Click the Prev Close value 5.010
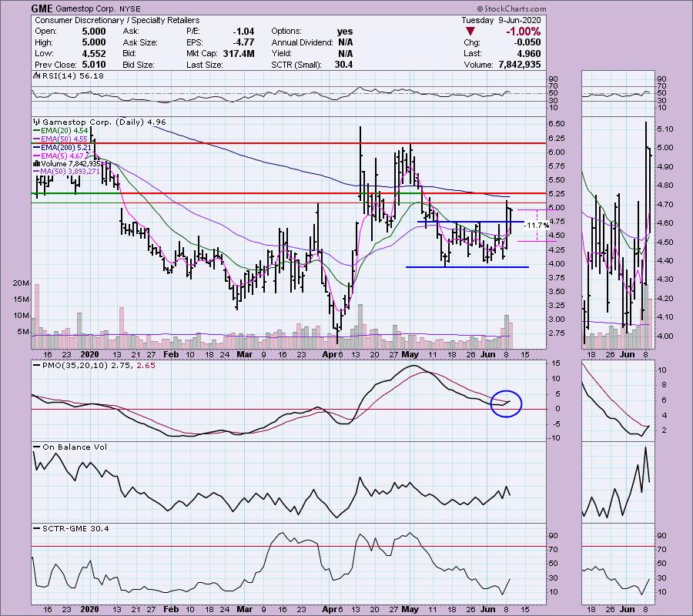 pyautogui.click(x=94, y=65)
